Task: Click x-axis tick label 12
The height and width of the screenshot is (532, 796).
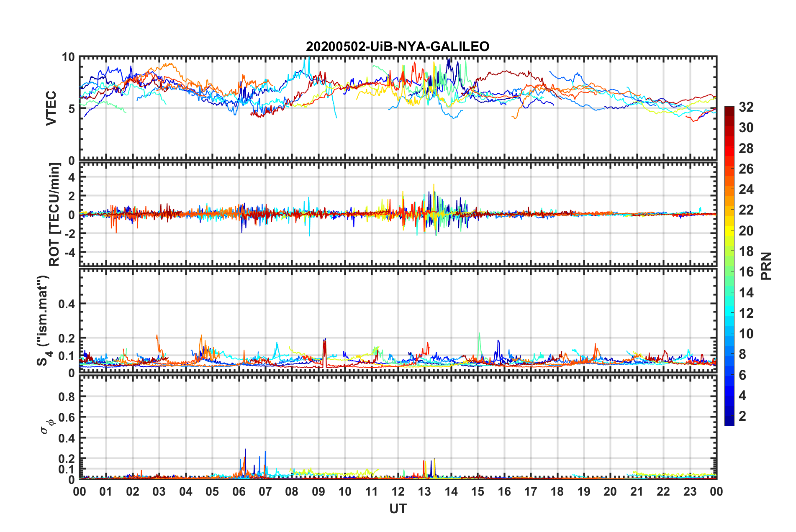Action: tap(398, 491)
